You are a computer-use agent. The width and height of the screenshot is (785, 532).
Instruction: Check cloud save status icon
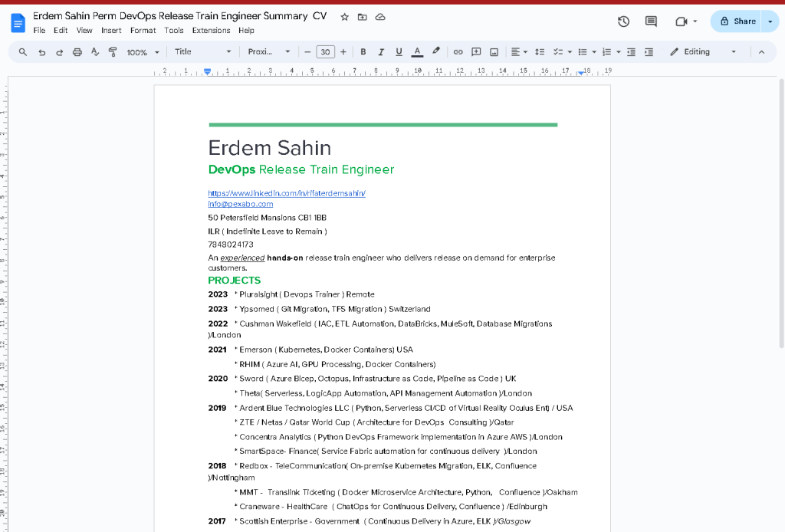380,17
